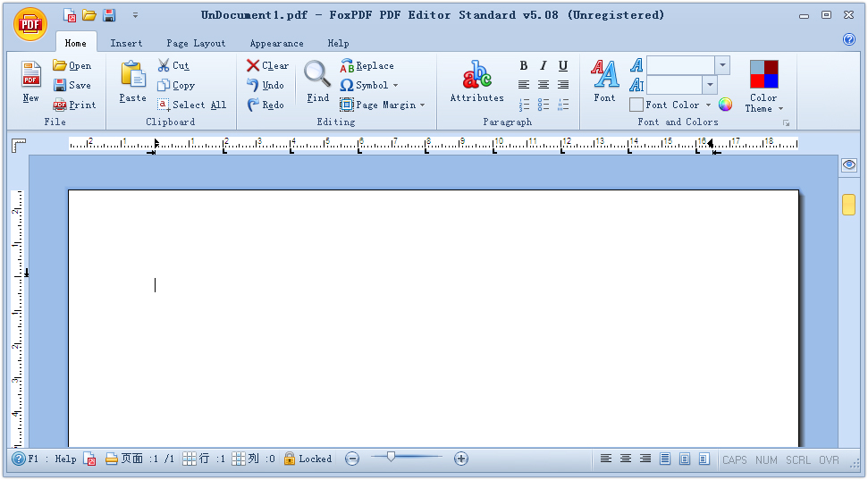Click status bar align left button
Screen dimensions: 868x480
click(606, 459)
